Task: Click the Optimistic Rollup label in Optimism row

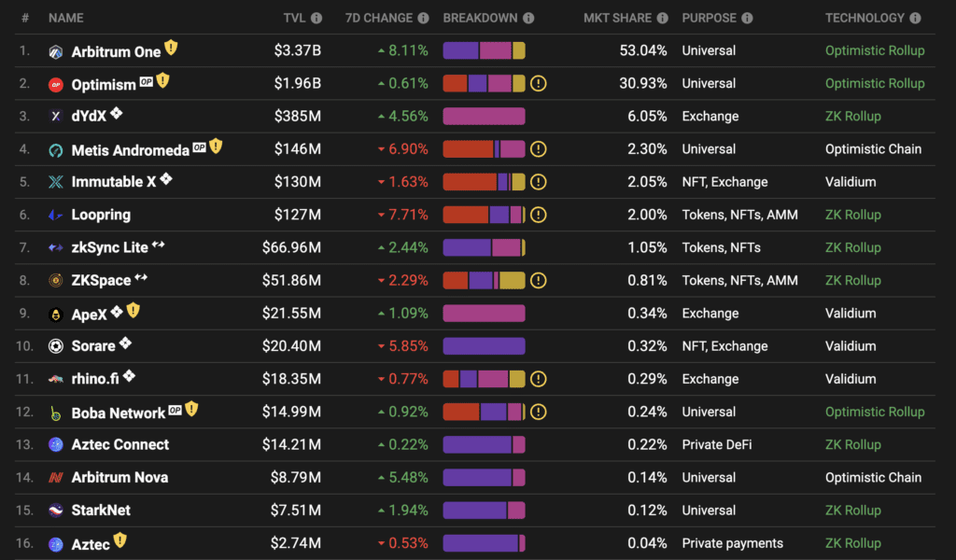Action: coord(875,83)
